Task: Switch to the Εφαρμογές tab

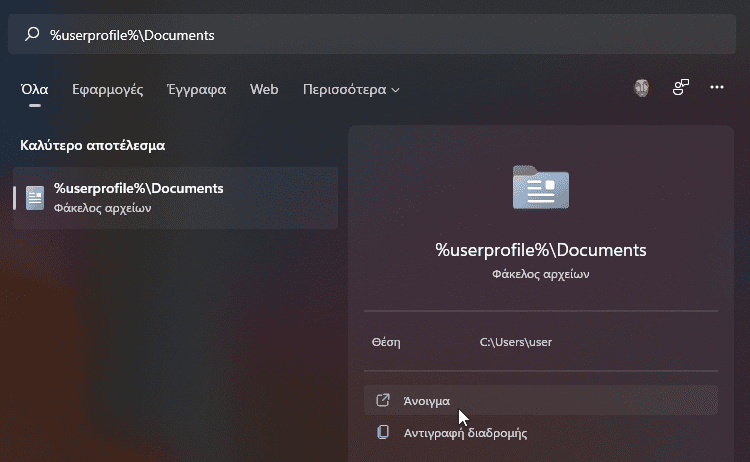Action: point(108,89)
